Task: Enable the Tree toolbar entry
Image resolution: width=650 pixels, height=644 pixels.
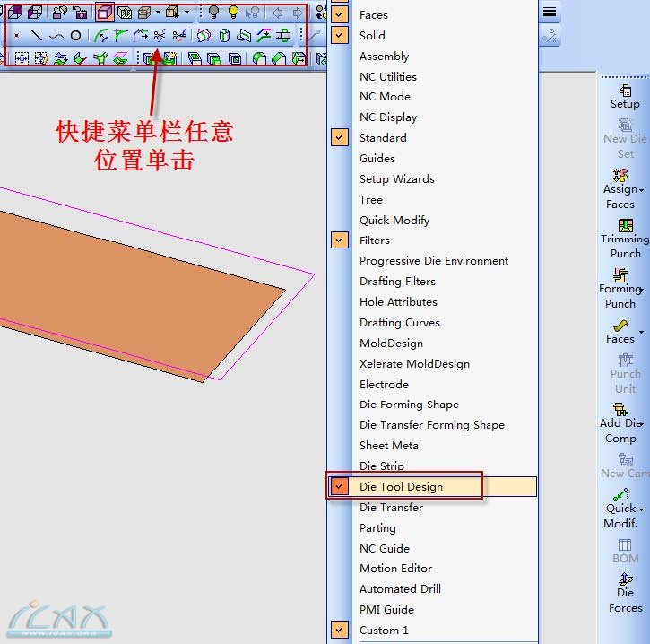Action: (371, 199)
